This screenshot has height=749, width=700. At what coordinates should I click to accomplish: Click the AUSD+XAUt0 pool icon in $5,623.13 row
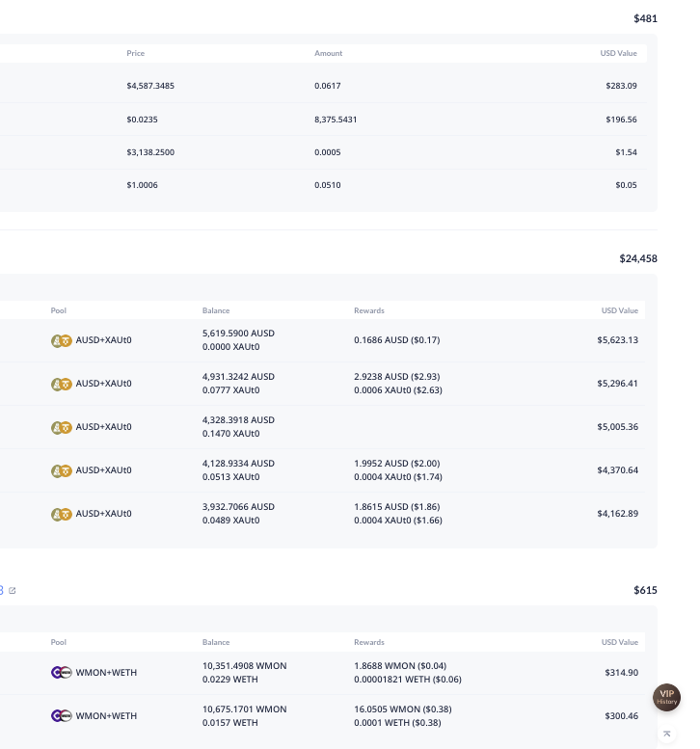(61, 340)
